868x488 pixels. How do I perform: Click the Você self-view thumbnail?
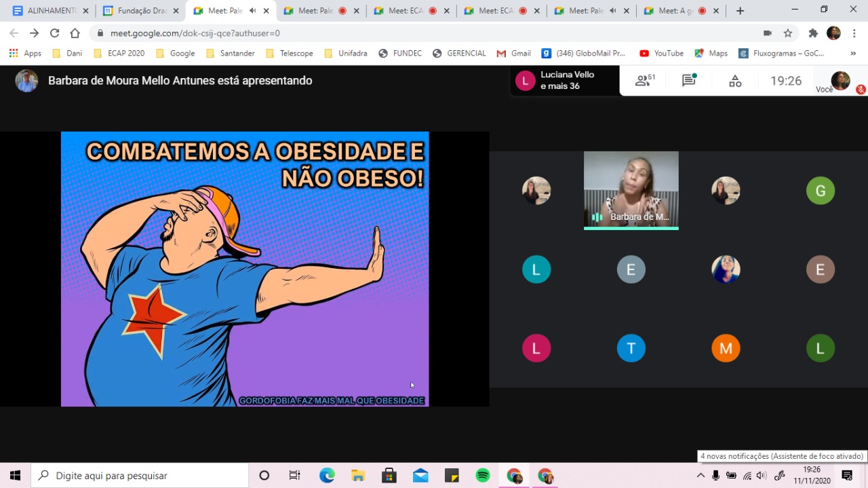pyautogui.click(x=840, y=81)
